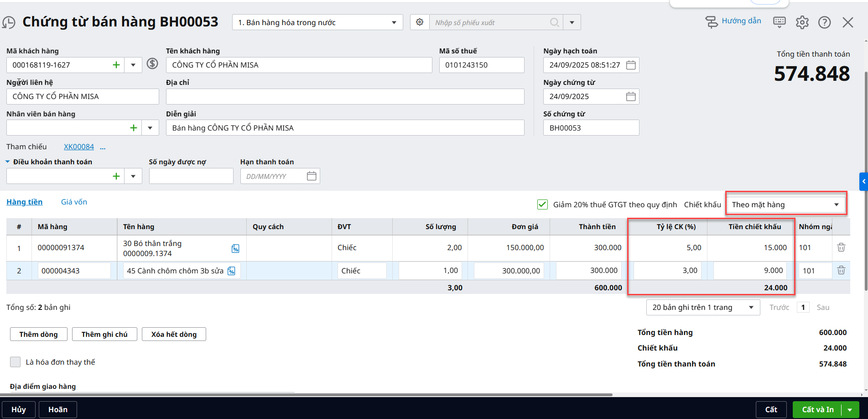
Task: Uncheck Giảm 20% thuế GTGT checkbox
Action: [542, 204]
